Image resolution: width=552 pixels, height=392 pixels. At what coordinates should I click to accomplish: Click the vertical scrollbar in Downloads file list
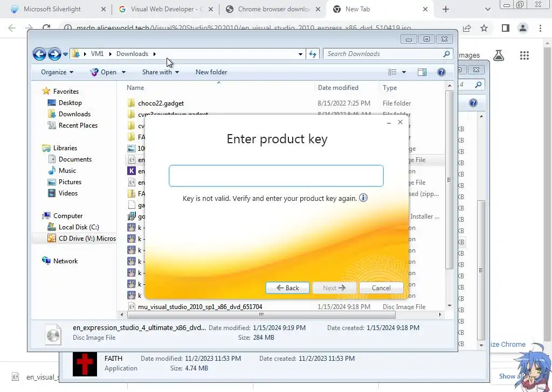[x=449, y=179]
